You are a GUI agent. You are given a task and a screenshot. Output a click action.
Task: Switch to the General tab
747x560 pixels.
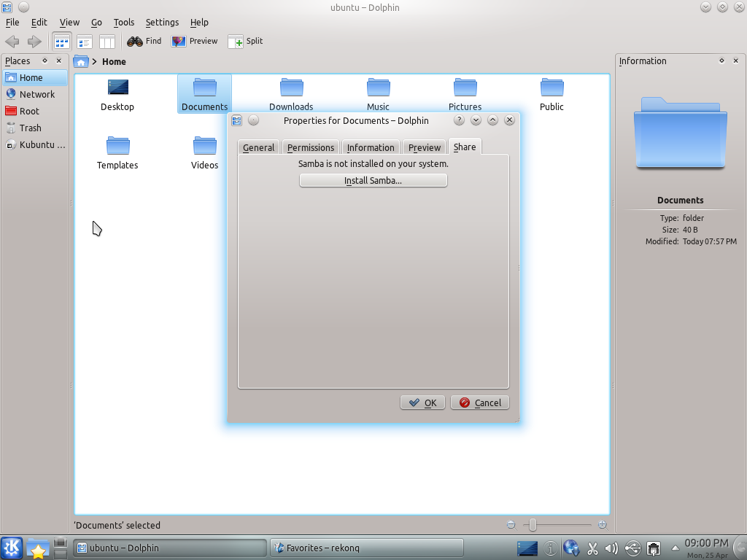pos(259,147)
